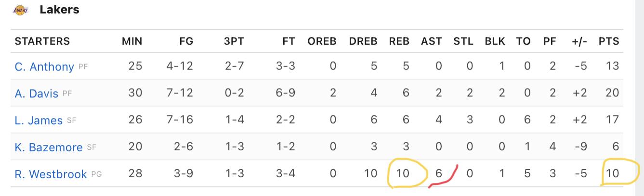Open A. Davis player profile link
The height and width of the screenshot is (196, 644).
(36, 93)
